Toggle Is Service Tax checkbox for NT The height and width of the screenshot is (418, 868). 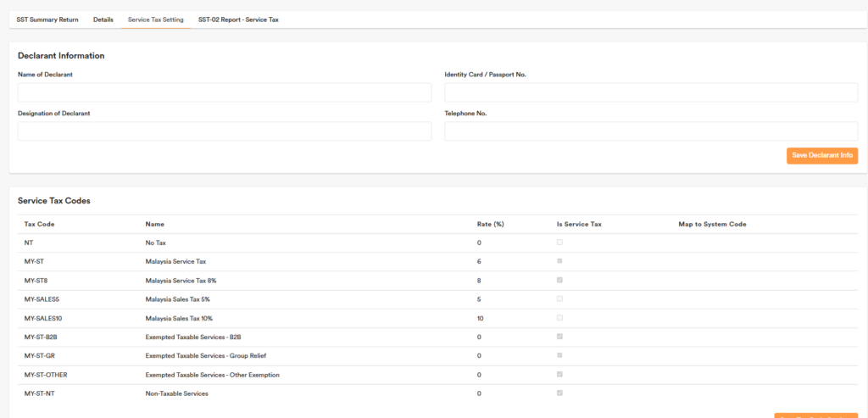pyautogui.click(x=559, y=242)
